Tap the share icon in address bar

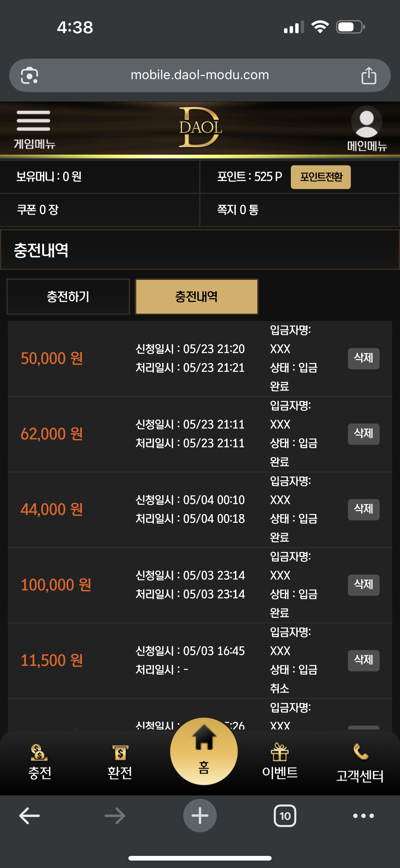[x=369, y=75]
